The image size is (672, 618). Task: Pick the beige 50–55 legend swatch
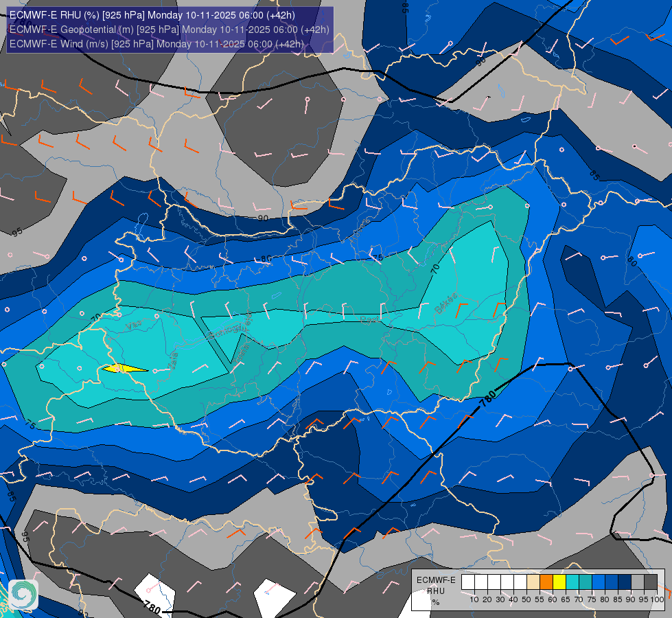[x=533, y=582]
